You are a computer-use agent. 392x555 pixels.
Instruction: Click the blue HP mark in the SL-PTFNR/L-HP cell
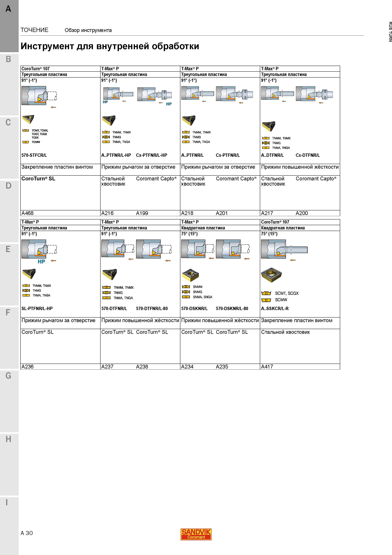tap(41, 262)
